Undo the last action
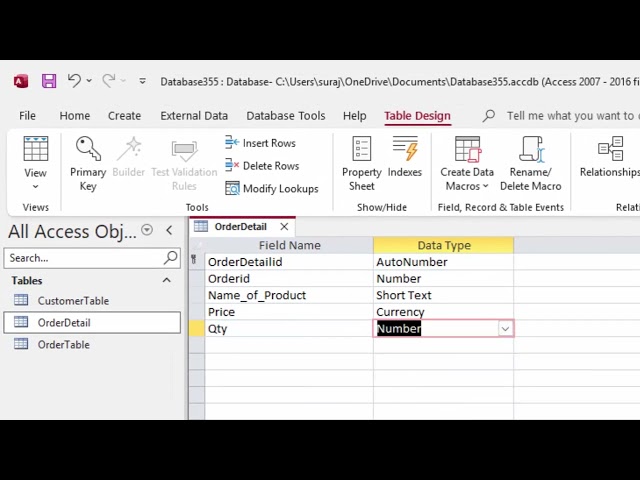 [74, 80]
